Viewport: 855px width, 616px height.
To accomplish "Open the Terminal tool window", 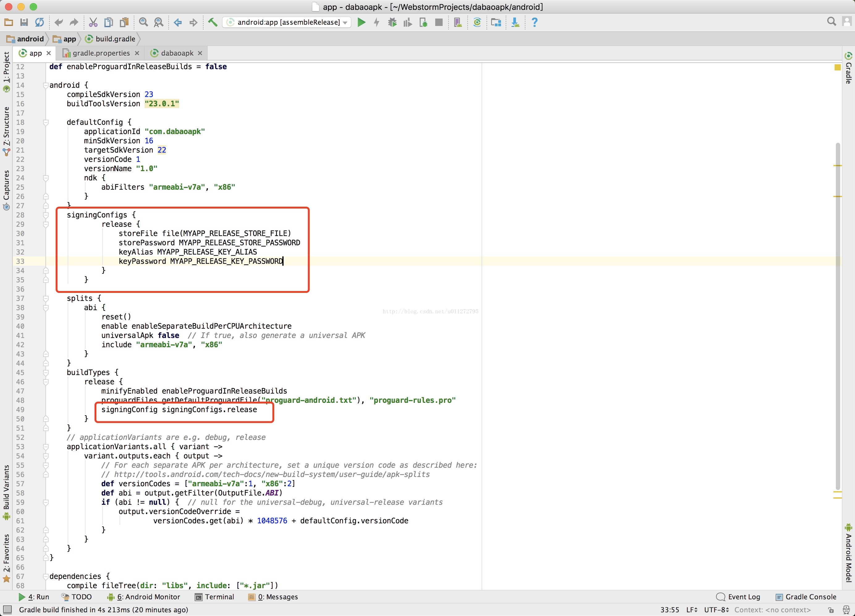I will pyautogui.click(x=214, y=597).
